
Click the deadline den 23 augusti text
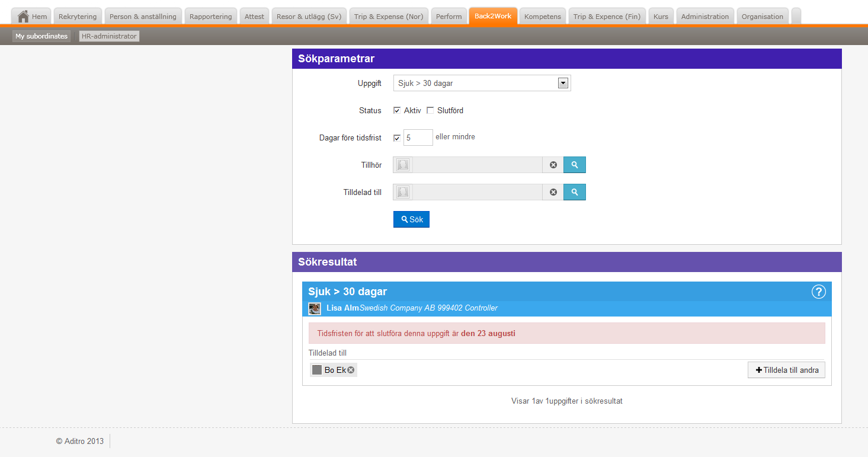[x=488, y=333]
